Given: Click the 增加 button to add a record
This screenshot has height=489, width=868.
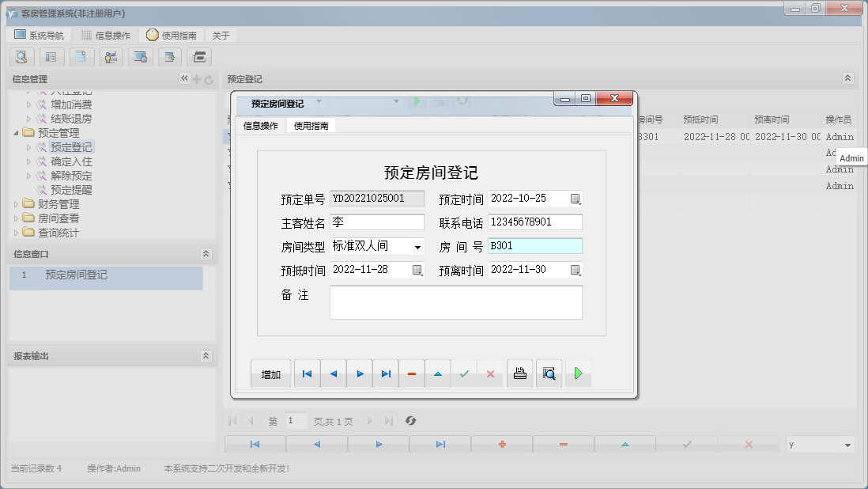Looking at the screenshot, I should [270, 373].
